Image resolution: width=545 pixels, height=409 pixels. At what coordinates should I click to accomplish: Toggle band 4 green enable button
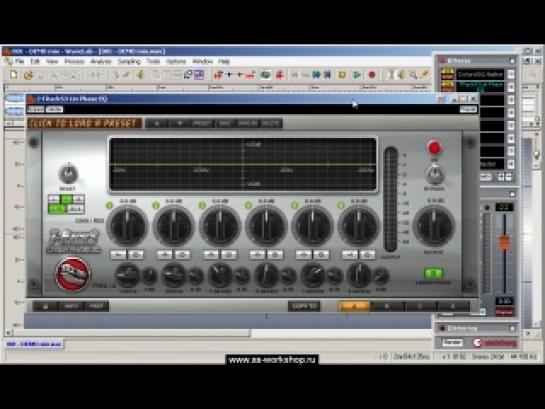tap(249, 205)
